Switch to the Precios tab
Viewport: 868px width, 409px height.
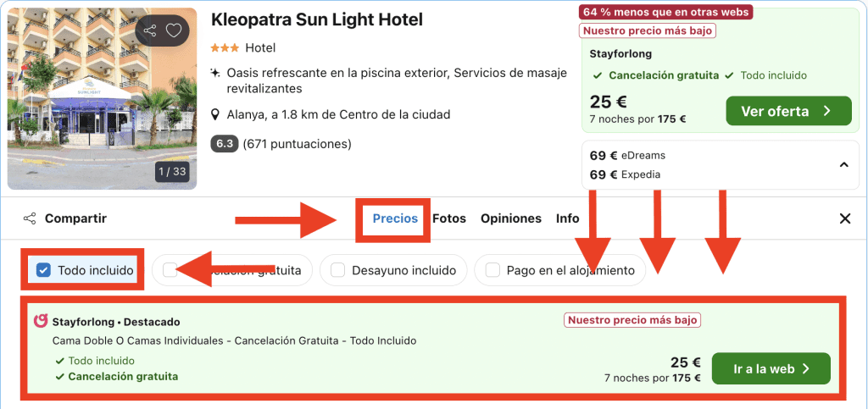click(x=395, y=218)
